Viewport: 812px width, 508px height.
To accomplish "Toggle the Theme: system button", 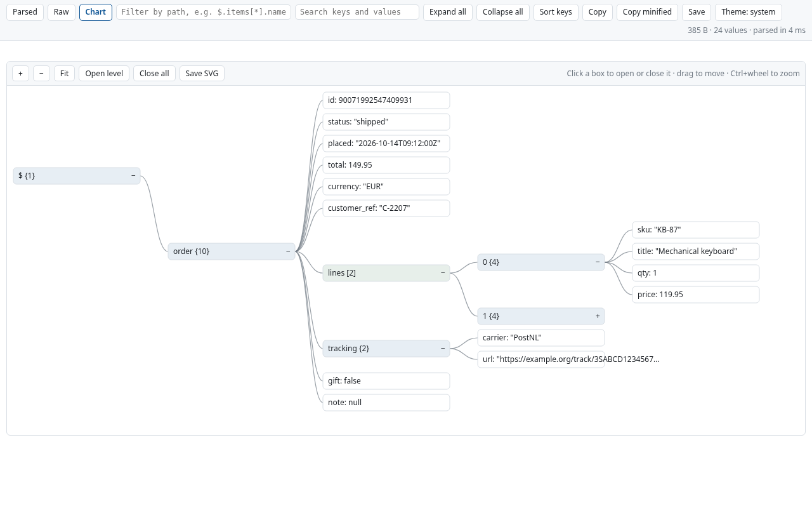I will [749, 12].
